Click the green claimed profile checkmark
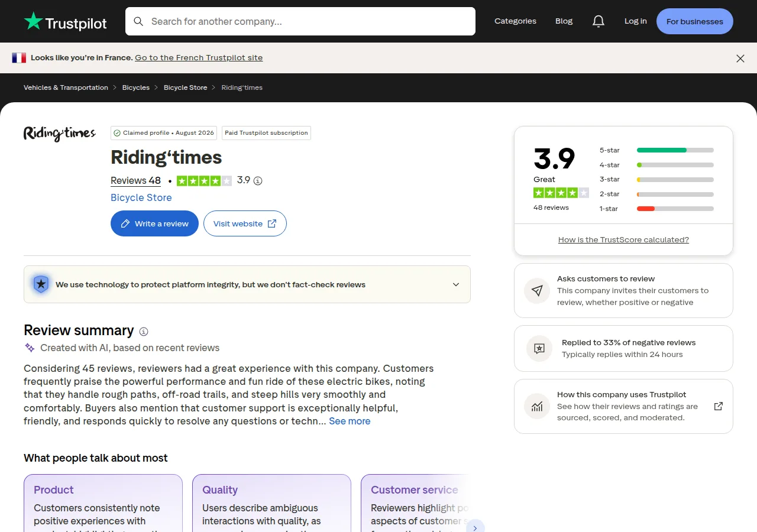 point(117,133)
